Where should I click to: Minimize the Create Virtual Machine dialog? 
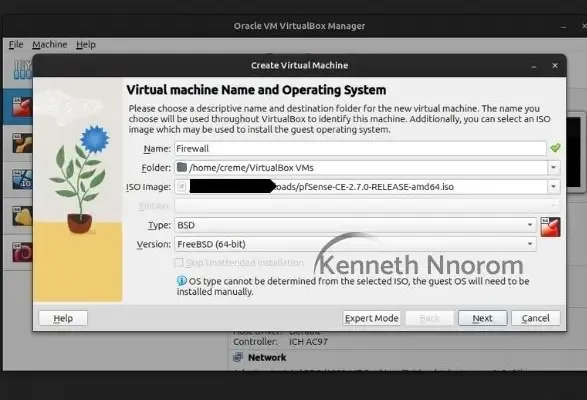(534, 66)
